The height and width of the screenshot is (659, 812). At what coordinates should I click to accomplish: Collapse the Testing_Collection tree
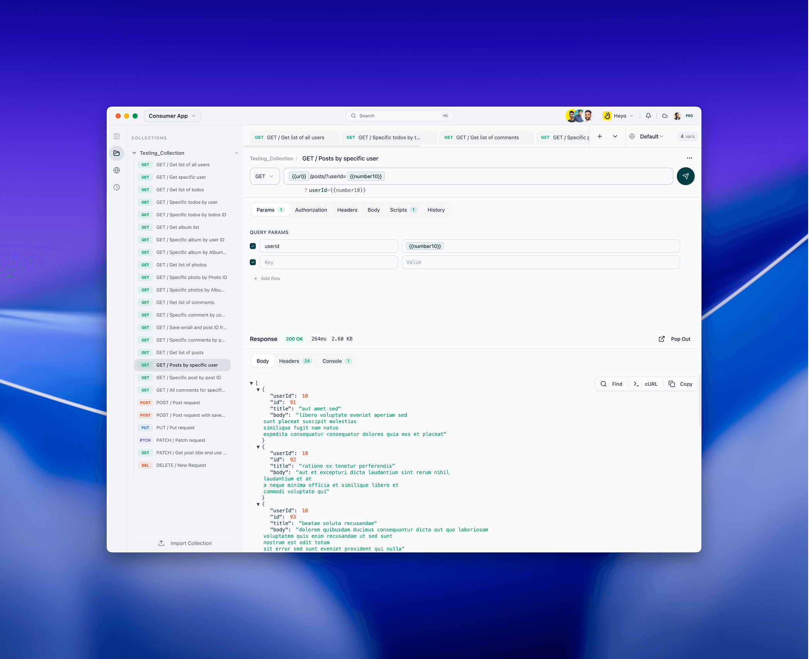point(134,152)
